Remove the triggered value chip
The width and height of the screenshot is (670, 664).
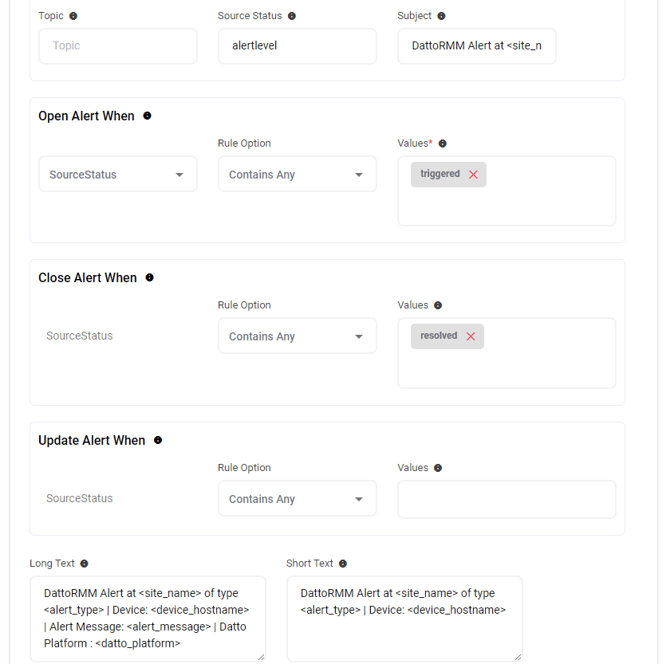(x=473, y=175)
